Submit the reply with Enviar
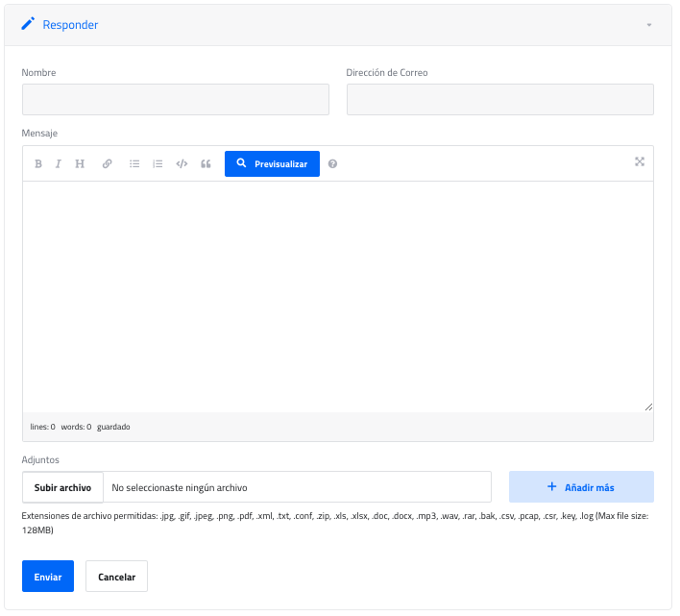680x616 pixels. pyautogui.click(x=48, y=577)
